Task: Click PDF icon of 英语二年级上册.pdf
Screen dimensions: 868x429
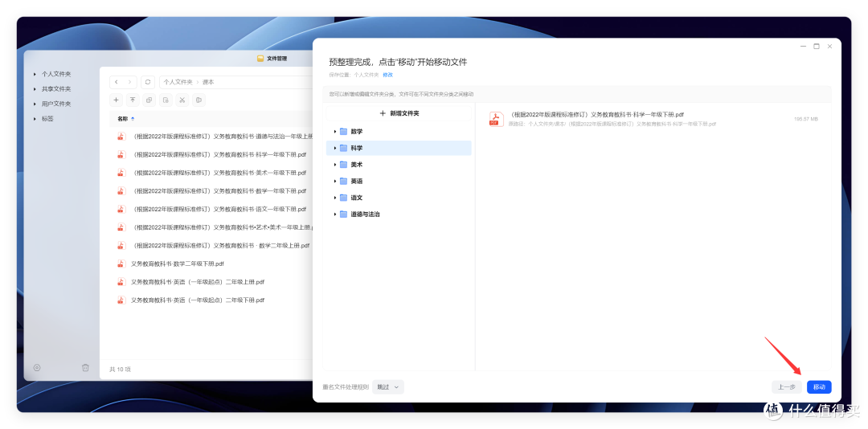Action: [x=121, y=282]
